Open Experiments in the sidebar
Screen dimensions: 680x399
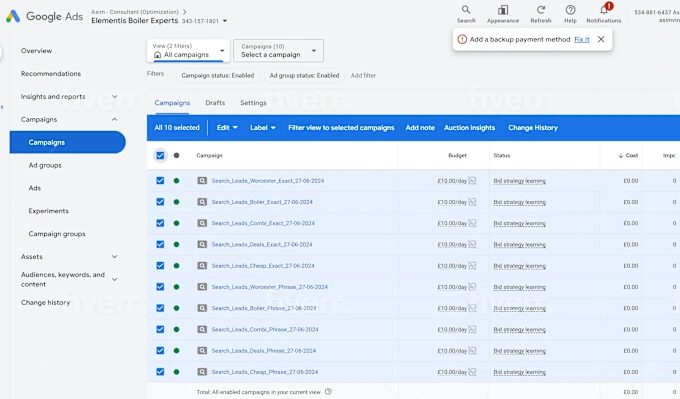(x=49, y=211)
